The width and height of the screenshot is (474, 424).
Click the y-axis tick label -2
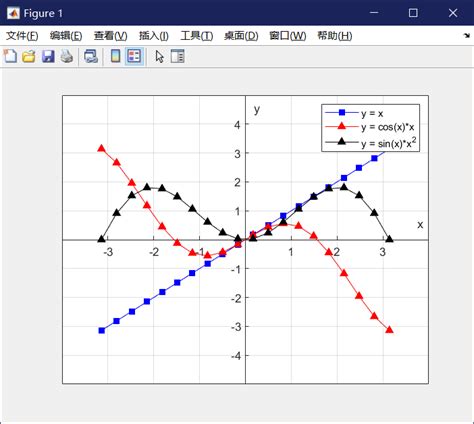point(236,298)
